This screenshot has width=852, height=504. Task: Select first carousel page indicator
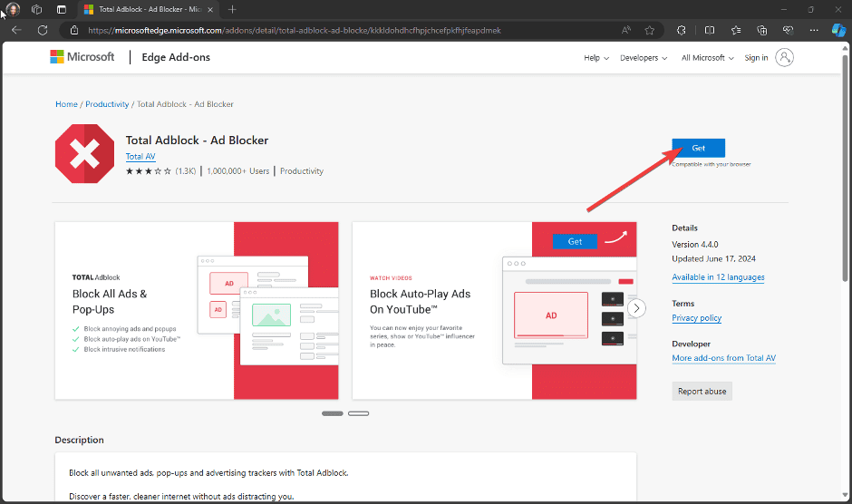pos(333,413)
